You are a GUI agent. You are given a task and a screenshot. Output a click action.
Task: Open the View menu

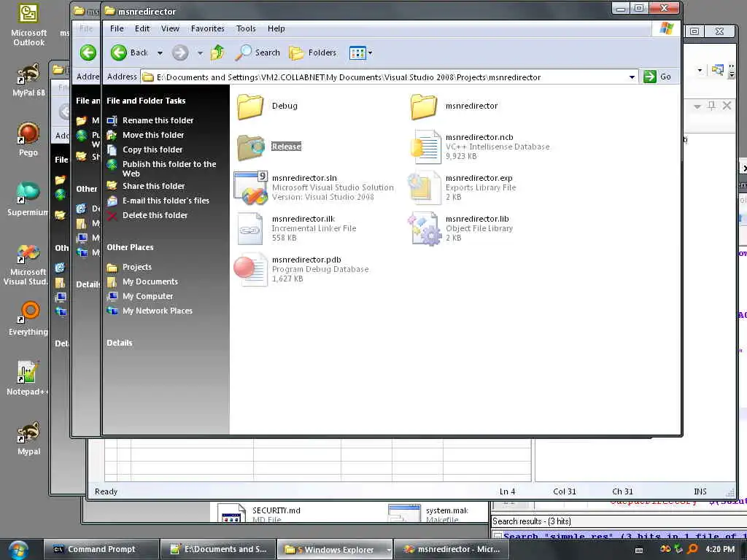point(170,28)
